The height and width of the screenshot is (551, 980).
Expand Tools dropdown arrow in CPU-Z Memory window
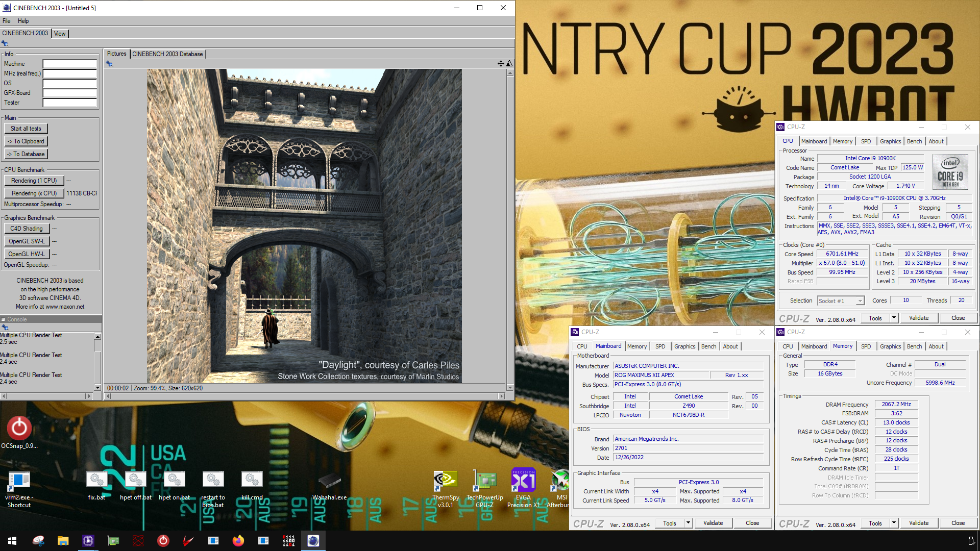point(894,523)
